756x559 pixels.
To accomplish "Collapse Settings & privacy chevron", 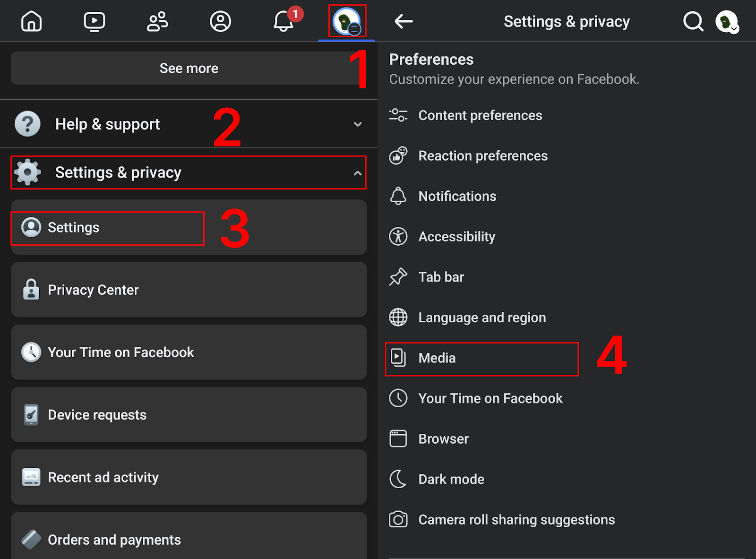I will [x=358, y=173].
